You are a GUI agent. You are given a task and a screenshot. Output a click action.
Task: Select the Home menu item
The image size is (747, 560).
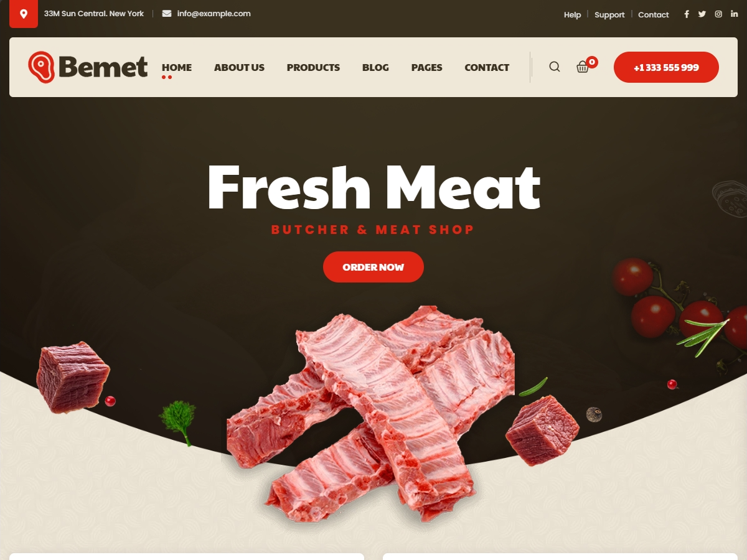(x=177, y=67)
